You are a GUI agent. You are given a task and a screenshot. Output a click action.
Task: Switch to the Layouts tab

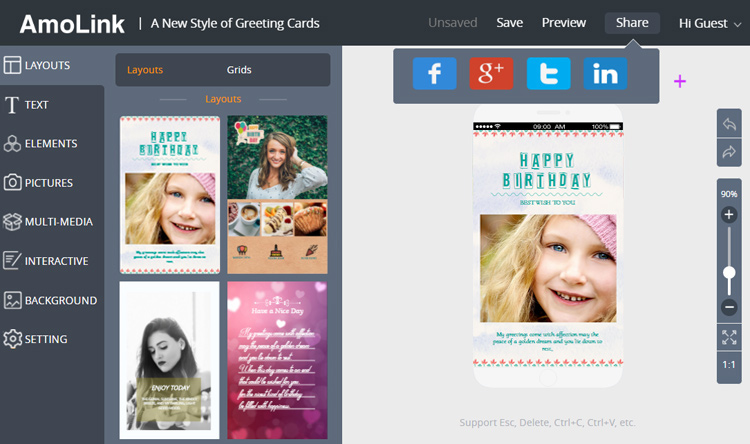(145, 70)
